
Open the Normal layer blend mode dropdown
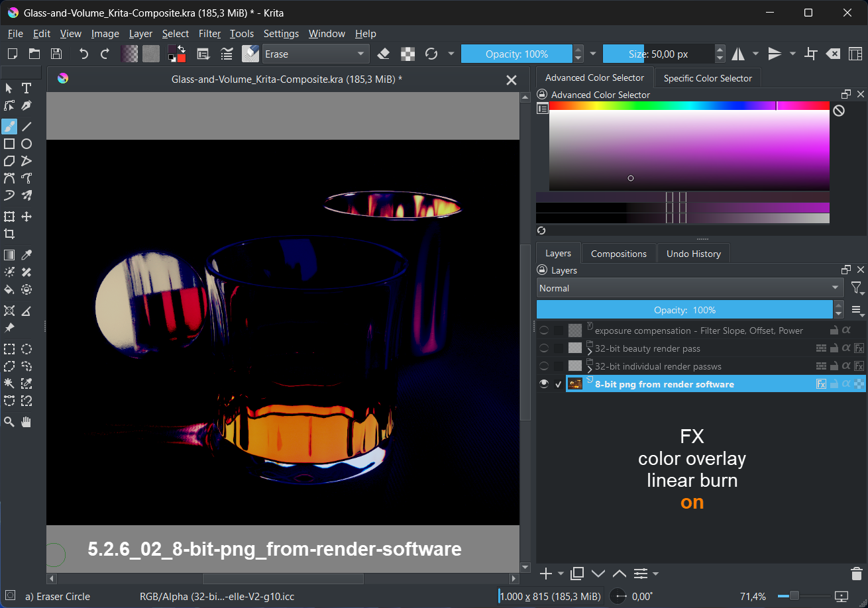[x=689, y=288]
